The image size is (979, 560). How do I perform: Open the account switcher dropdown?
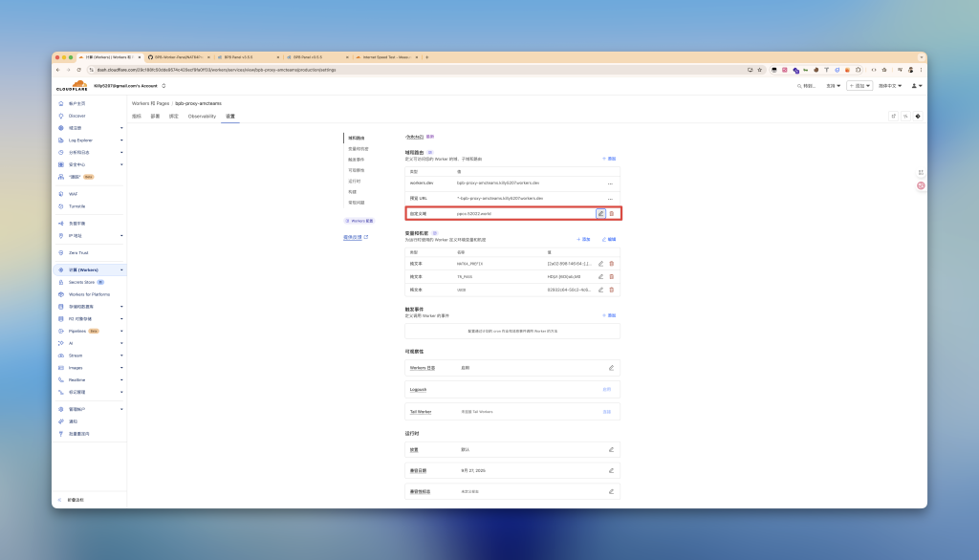163,86
